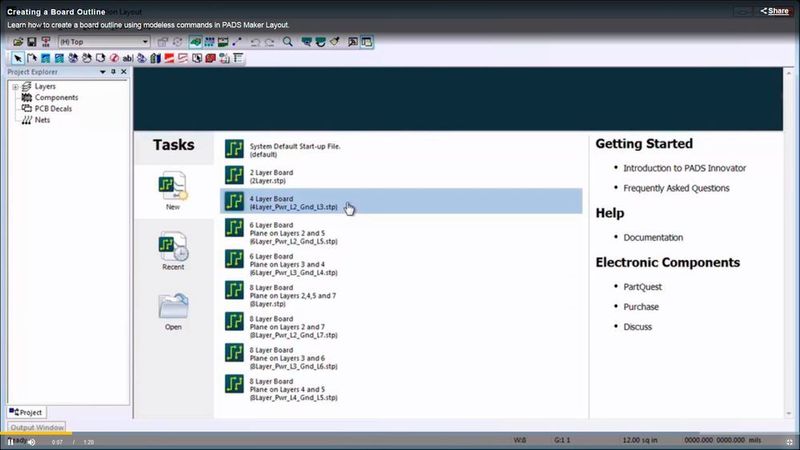Click the magnifying glass Zoom icon

coord(288,42)
